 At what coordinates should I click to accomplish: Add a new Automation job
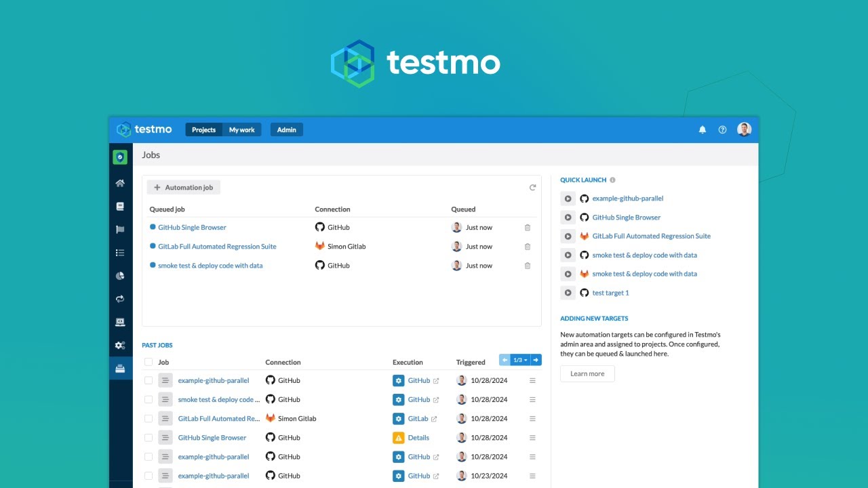pyautogui.click(x=184, y=188)
